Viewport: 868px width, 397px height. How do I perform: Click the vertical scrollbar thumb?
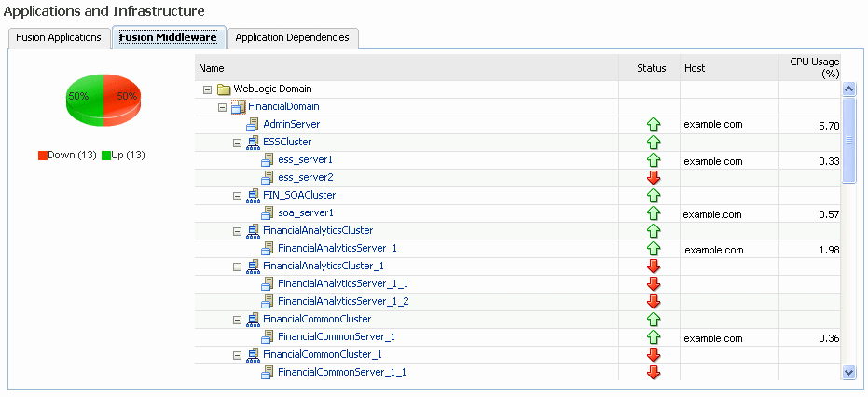click(x=848, y=140)
